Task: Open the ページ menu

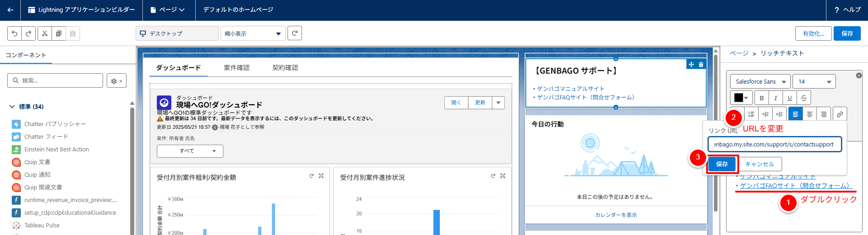Action: [167, 10]
